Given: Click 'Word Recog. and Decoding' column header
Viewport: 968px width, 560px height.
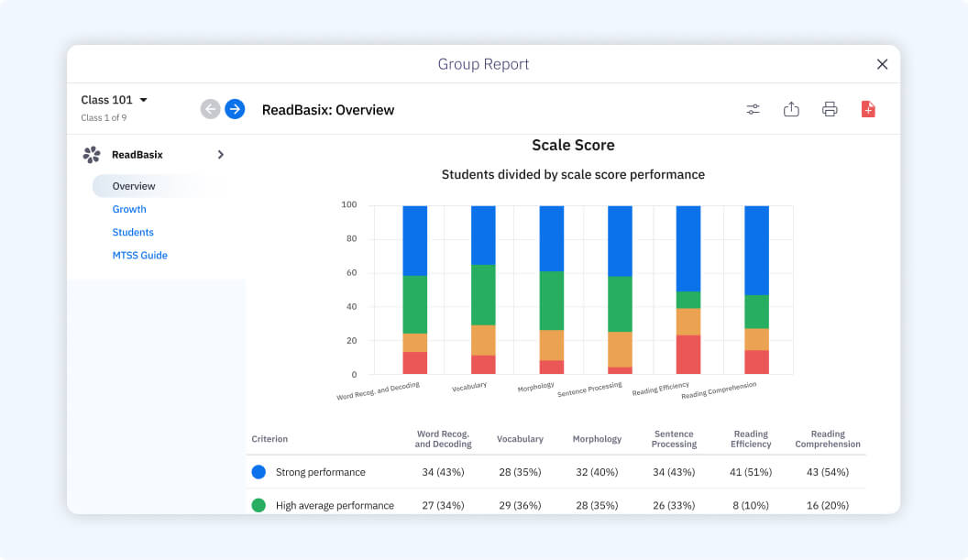Looking at the screenshot, I should 443,439.
